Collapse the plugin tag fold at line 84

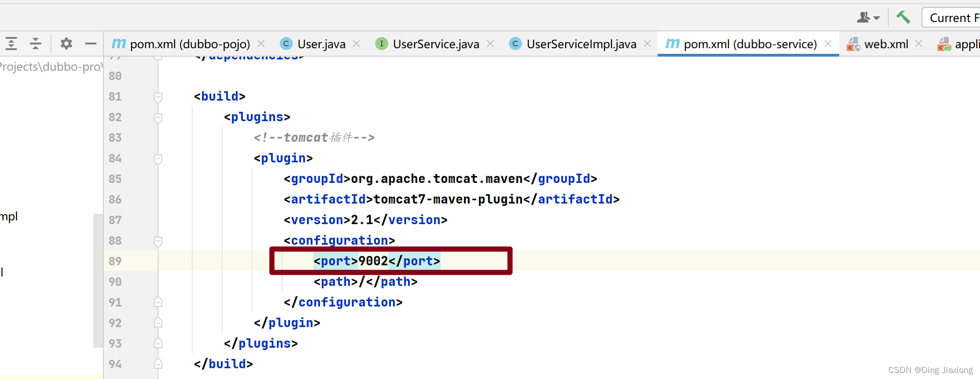coord(158,159)
